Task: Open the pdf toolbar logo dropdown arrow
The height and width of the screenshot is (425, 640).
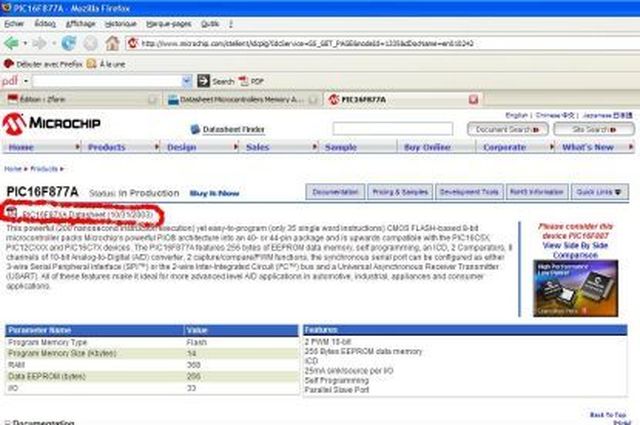Action: pyautogui.click(x=26, y=81)
